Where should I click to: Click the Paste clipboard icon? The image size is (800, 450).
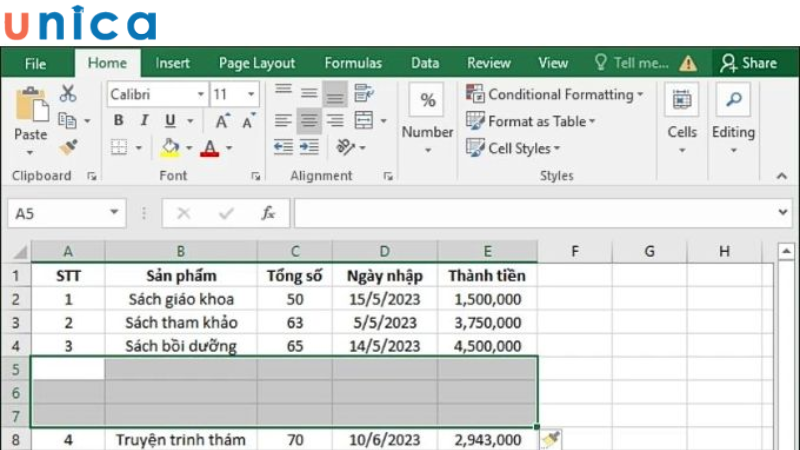30,110
